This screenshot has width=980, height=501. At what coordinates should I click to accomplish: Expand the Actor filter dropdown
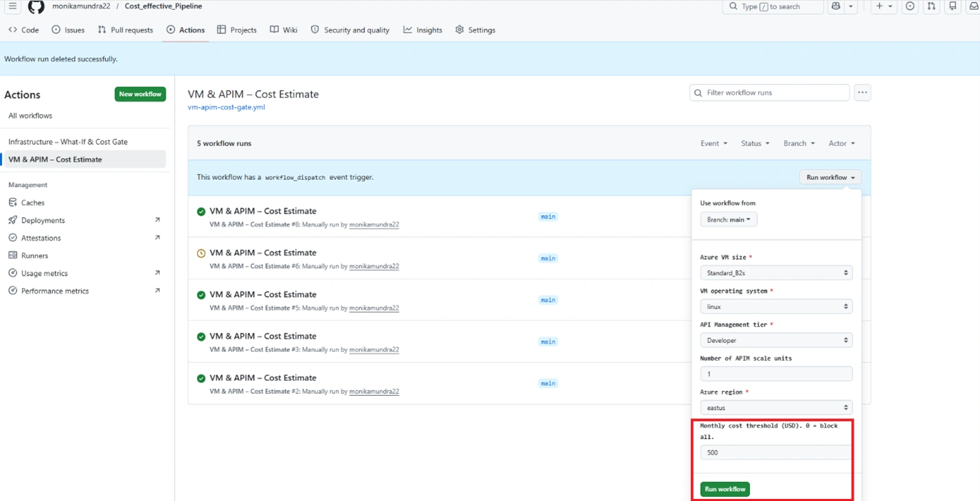pos(841,144)
